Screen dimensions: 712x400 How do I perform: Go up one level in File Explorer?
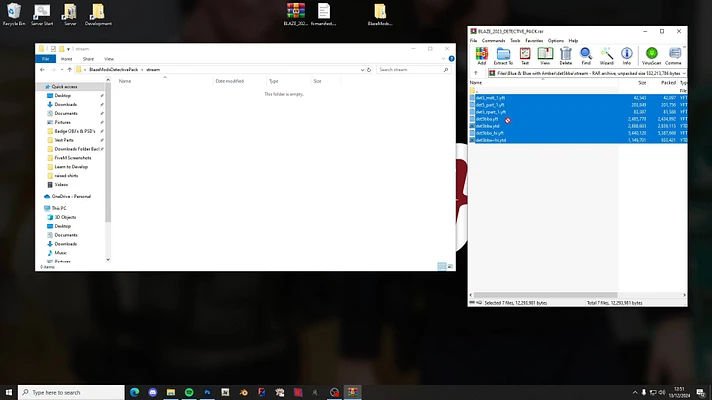tap(69, 69)
